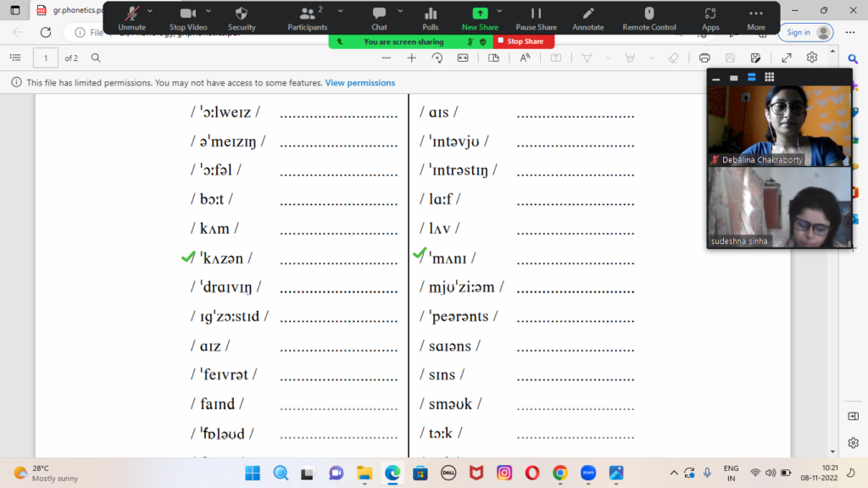Open Remote Control in Zoom toolbar
The height and width of the screenshot is (488, 868).
point(648,17)
